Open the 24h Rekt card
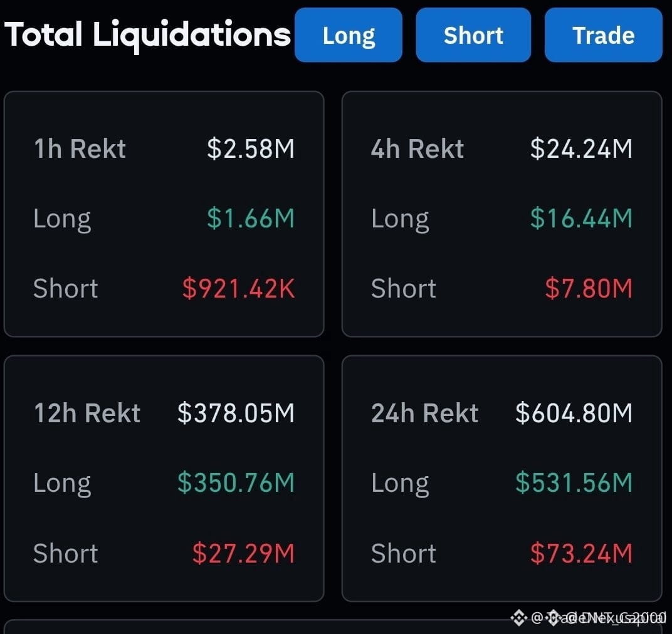672x634 pixels. 502,478
